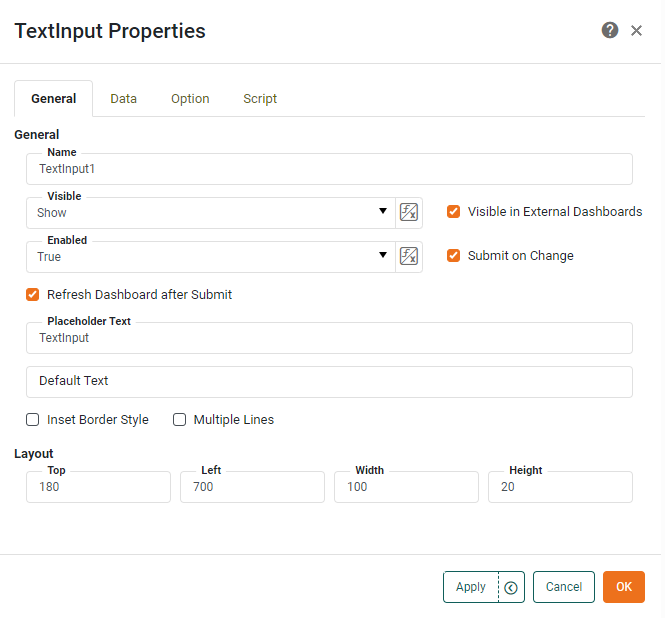Click the Layout section heading

tap(34, 454)
